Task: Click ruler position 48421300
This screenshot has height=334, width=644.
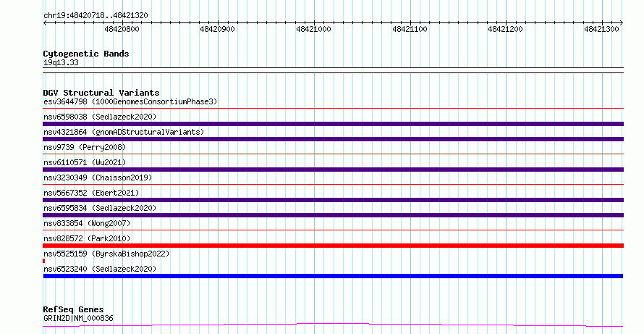Action: [601, 29]
